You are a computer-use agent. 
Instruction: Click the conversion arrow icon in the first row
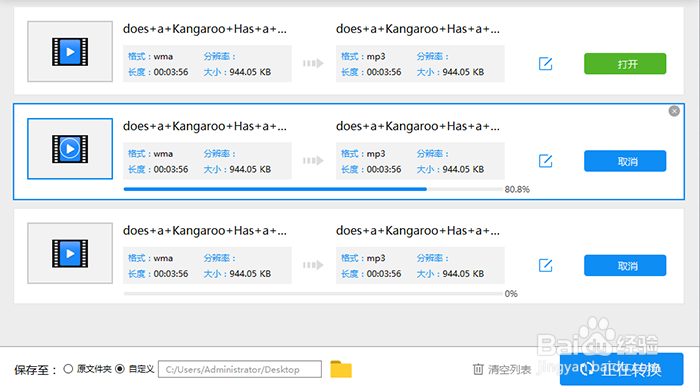[313, 63]
